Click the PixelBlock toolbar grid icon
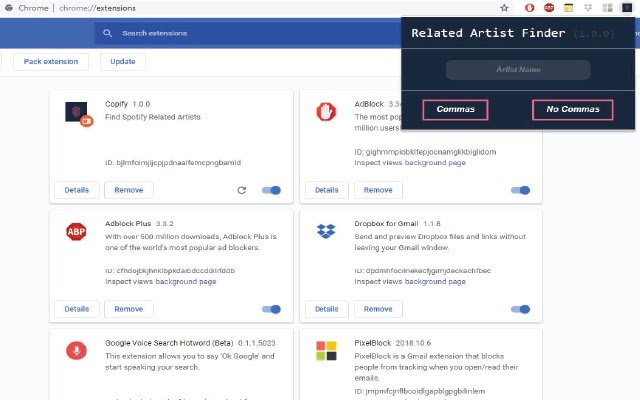Screen dimensions: 640x400 pyautogui.click(x=607, y=8)
